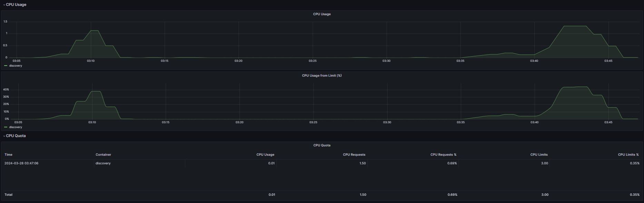This screenshot has height=203, width=644.
Task: Collapse the CPU Usage row chevron
Action: pos(4,5)
